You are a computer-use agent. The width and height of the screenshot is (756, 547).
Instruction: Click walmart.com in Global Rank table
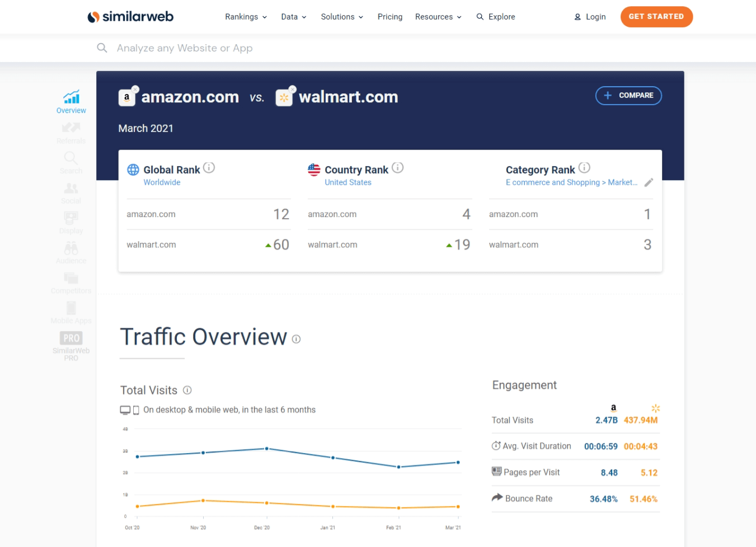151,245
